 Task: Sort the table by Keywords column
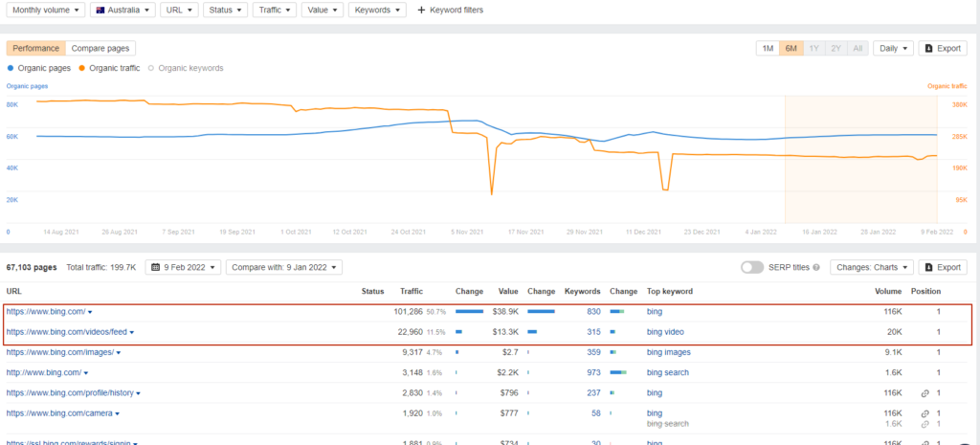[x=583, y=291]
